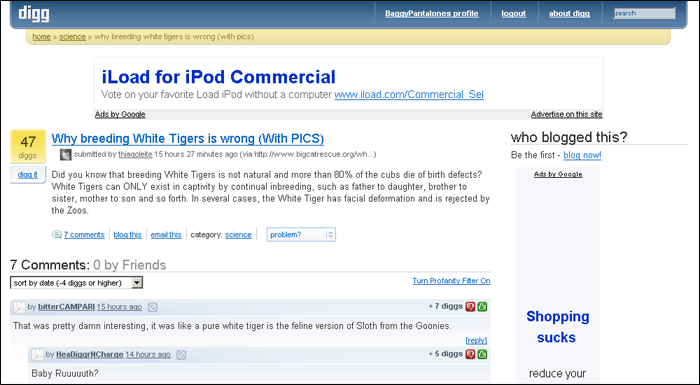Click the '15 hours ago' comment timestamp

coord(119,307)
